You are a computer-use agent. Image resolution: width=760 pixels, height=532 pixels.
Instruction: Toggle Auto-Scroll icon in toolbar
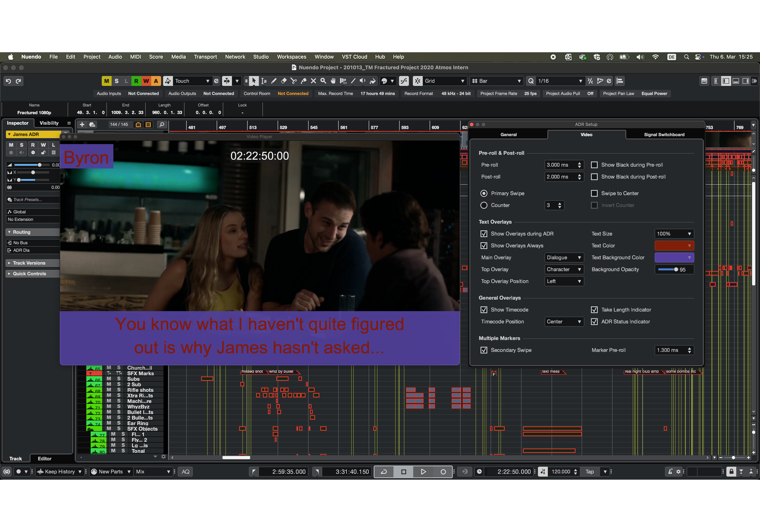pyautogui.click(x=227, y=81)
